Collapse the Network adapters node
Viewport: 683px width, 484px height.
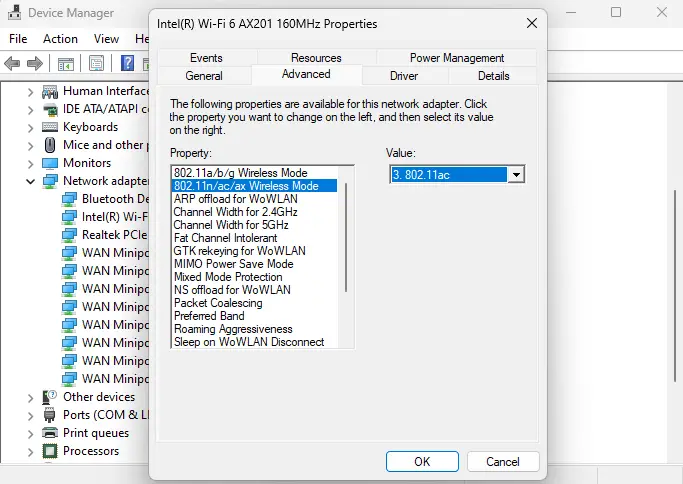[x=30, y=181]
